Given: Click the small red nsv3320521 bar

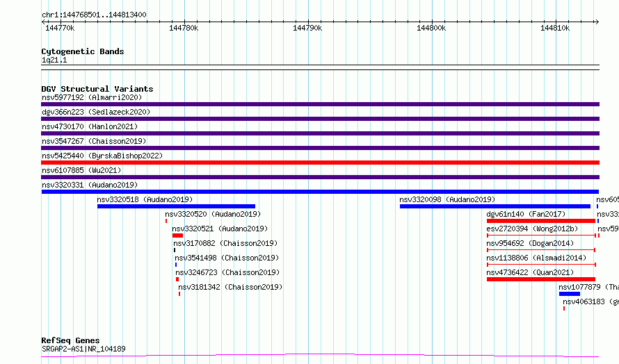Looking at the screenshot, I should tap(177, 235).
